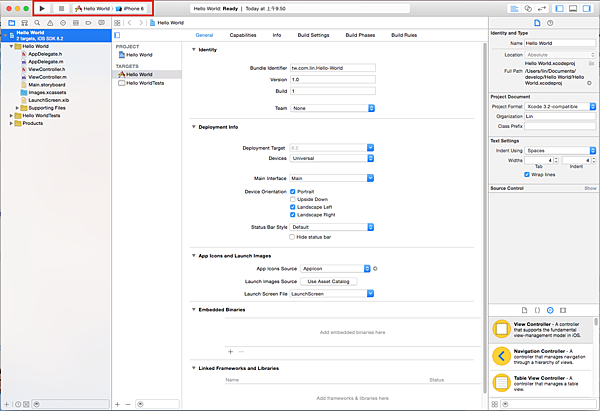Open the Status Bar Style dropdown
This screenshot has height=411, width=600.
pos(332,227)
